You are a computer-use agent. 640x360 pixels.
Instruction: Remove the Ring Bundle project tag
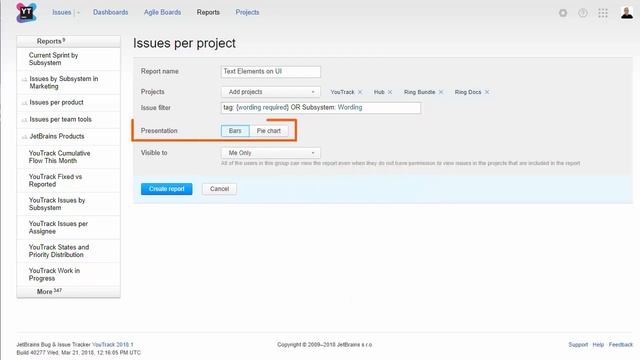[441, 92]
